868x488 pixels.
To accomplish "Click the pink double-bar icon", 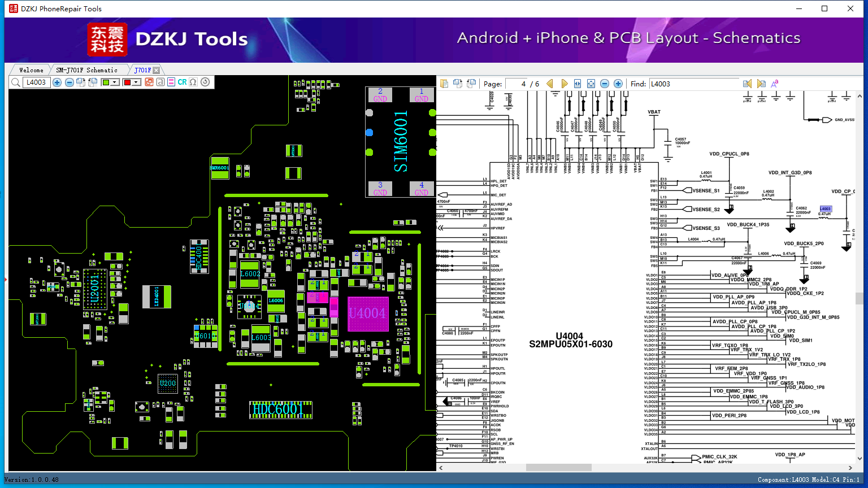I will pos(171,82).
